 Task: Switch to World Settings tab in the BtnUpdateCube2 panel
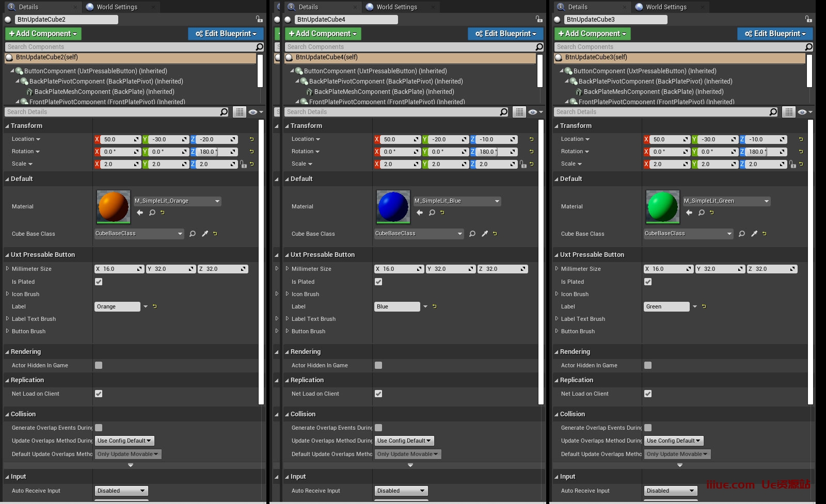click(x=117, y=7)
